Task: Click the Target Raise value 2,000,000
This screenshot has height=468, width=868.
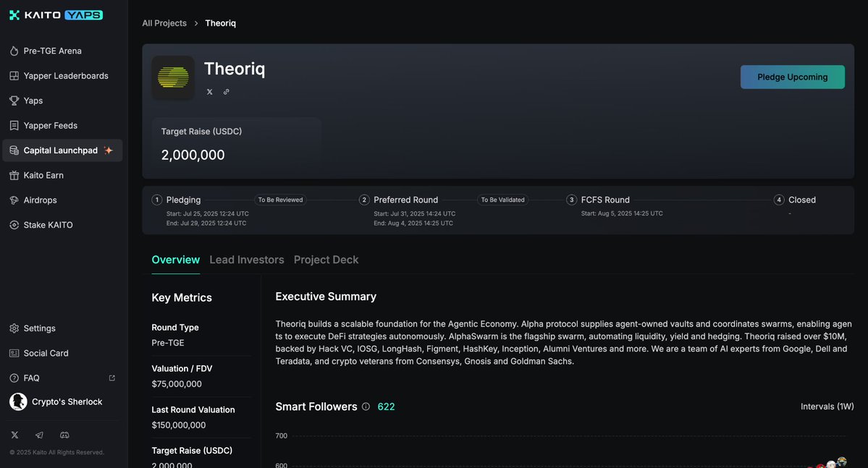Action: [193, 155]
